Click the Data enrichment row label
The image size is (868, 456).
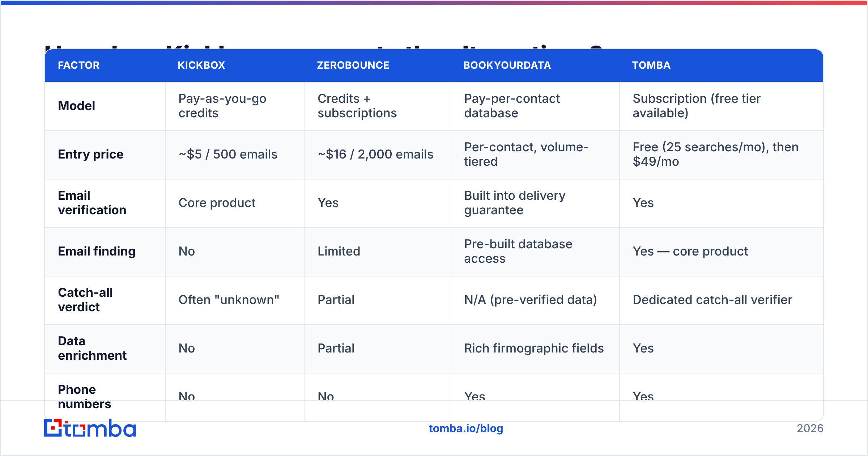92,348
